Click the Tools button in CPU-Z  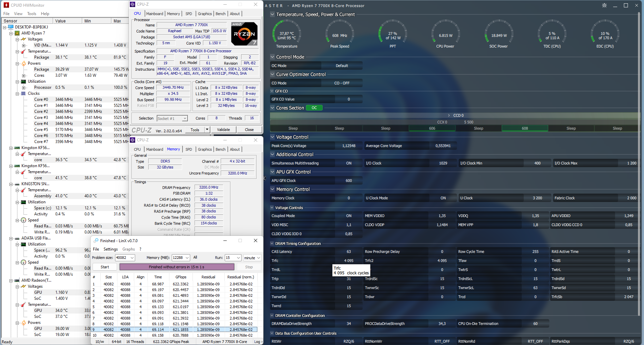(x=195, y=130)
